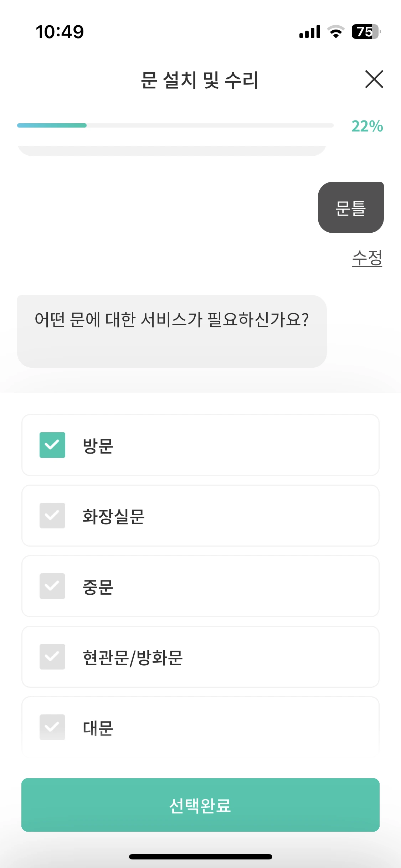Screen dimensions: 401x868
Task: Tap the 문 설치 및 수리 title
Action: [200, 80]
